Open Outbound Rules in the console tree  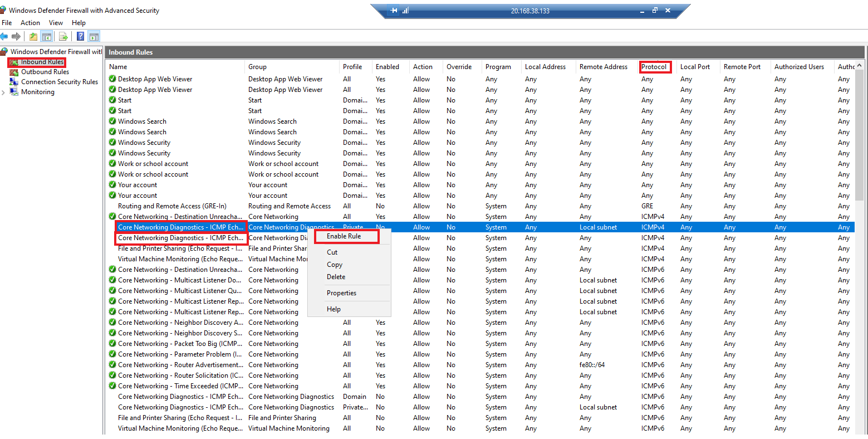pyautogui.click(x=45, y=71)
